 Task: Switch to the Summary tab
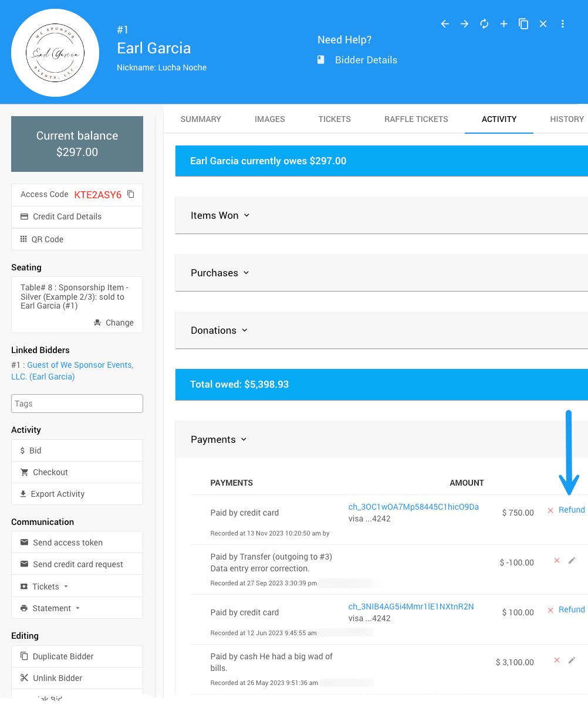[x=201, y=119]
